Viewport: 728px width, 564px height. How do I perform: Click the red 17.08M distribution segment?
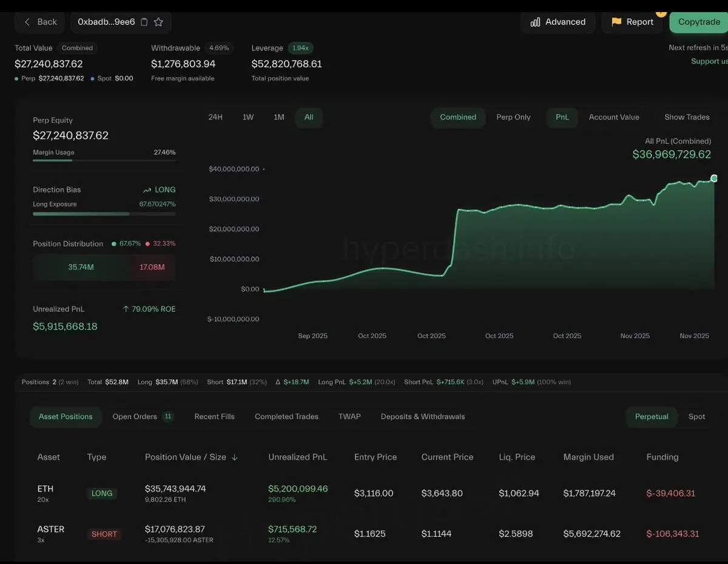click(152, 267)
